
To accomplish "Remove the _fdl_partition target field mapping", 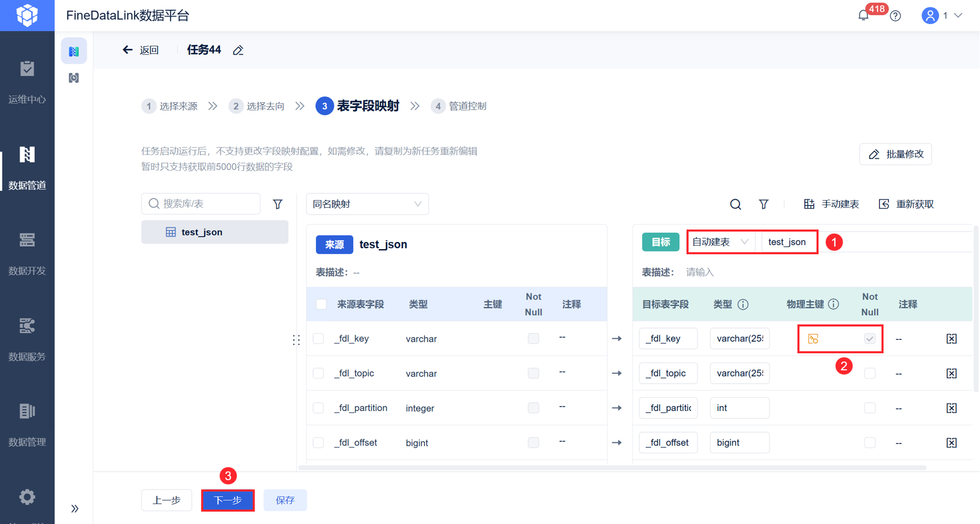I will pos(952,408).
